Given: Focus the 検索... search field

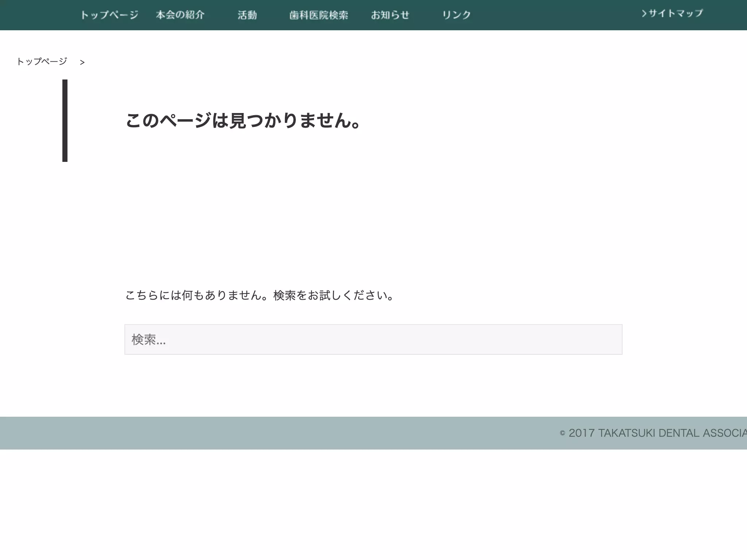Looking at the screenshot, I should click(x=373, y=339).
